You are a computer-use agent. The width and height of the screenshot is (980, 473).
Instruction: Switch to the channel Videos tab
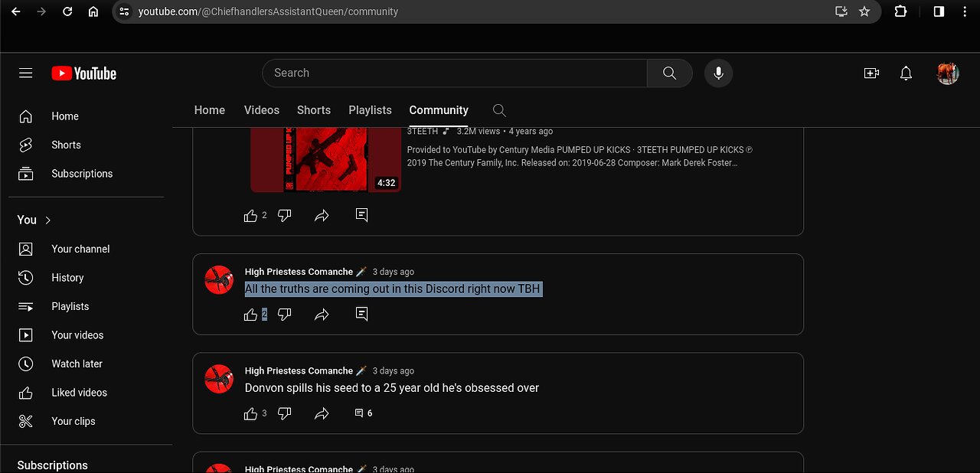pos(262,110)
